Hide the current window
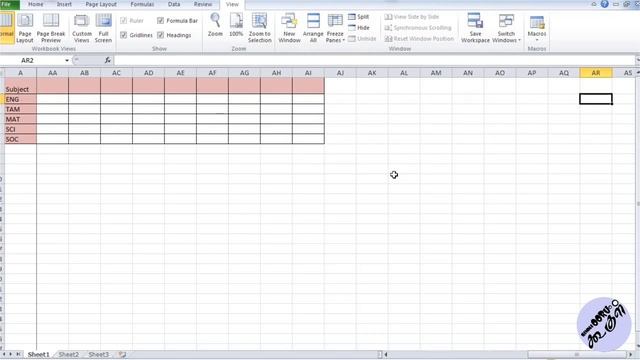640x360 pixels. point(359,28)
